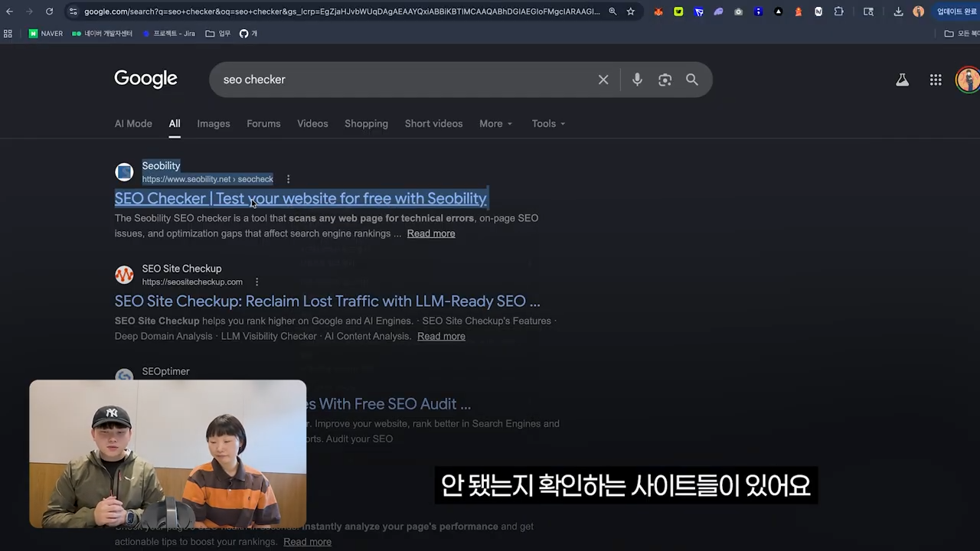This screenshot has width=980, height=551.
Task: Open the blue dots extension icon
Action: tap(758, 11)
